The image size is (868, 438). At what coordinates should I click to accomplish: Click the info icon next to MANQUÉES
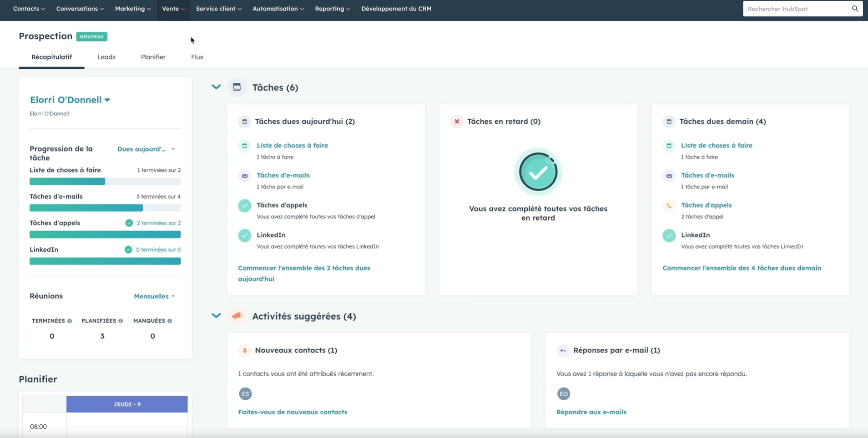point(170,321)
